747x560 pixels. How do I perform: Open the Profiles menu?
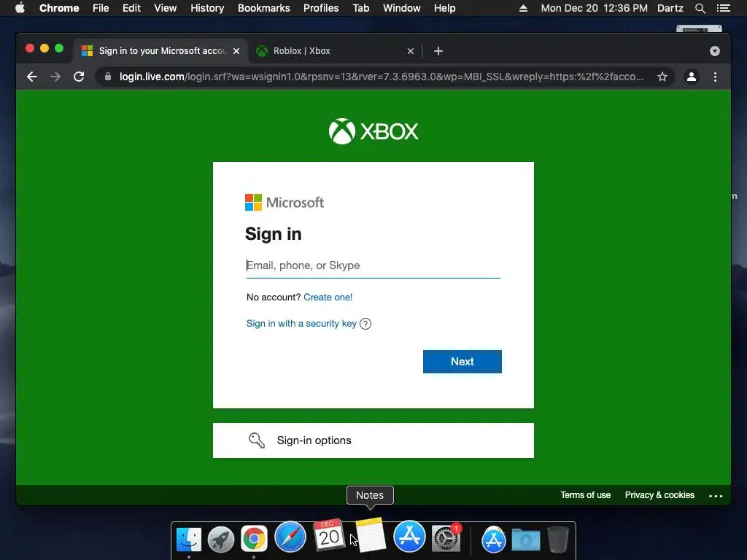click(321, 7)
